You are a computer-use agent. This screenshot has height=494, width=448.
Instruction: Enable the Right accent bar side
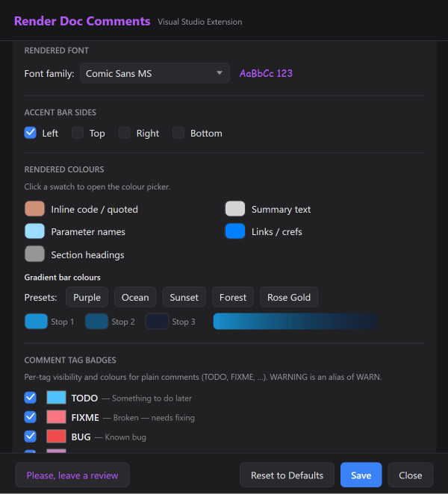coord(124,133)
